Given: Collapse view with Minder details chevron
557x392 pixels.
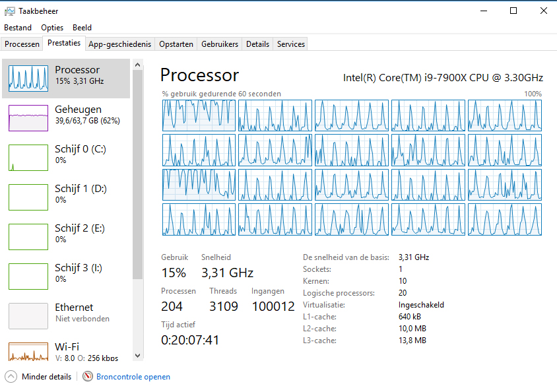Looking at the screenshot, I should point(11,377).
